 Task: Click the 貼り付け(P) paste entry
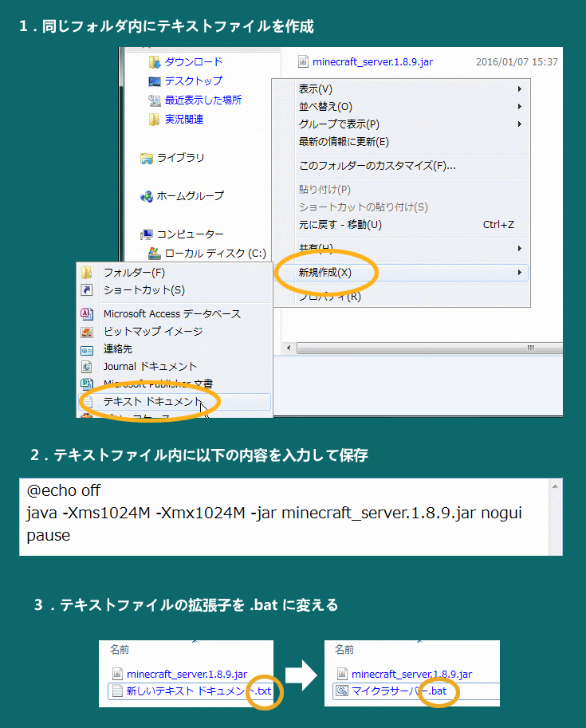[402, 190]
